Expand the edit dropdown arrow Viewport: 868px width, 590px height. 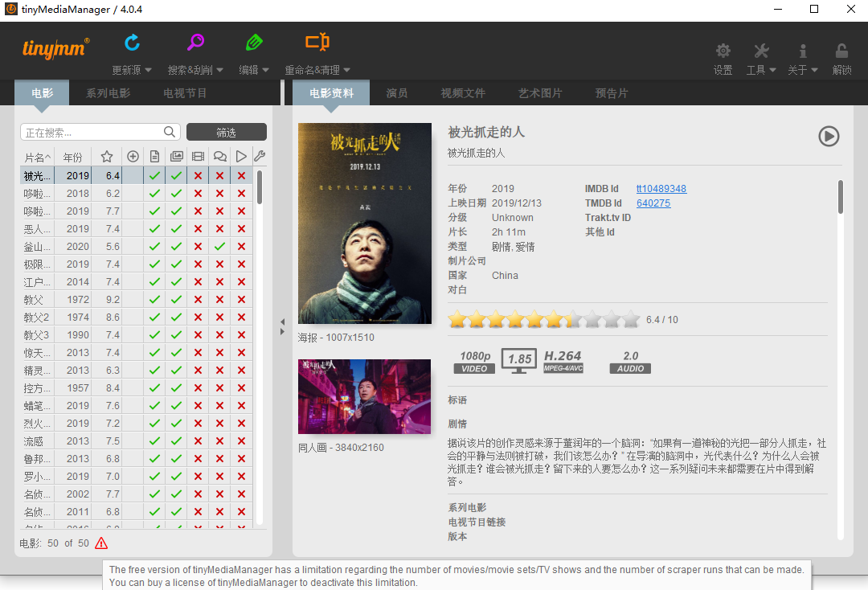[266, 70]
